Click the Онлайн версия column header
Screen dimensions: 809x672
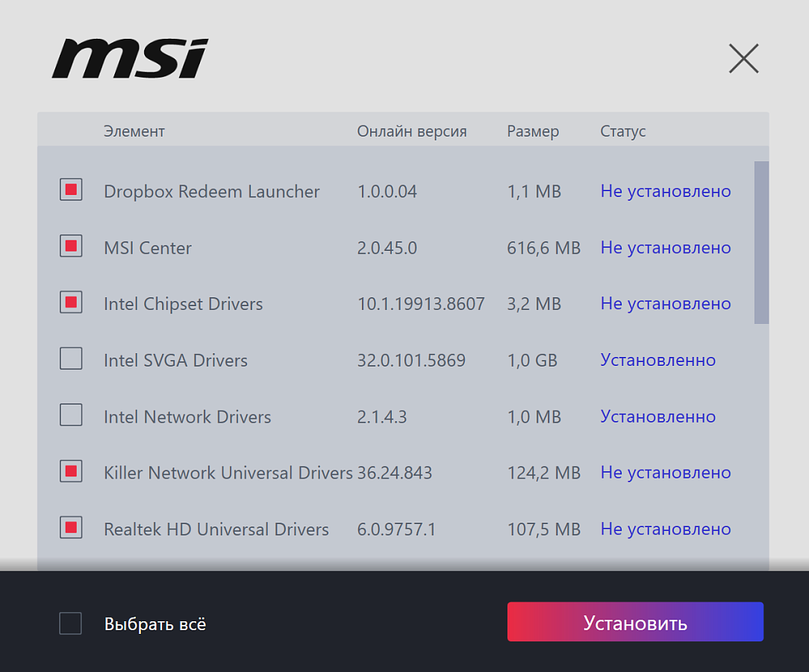pyautogui.click(x=412, y=131)
